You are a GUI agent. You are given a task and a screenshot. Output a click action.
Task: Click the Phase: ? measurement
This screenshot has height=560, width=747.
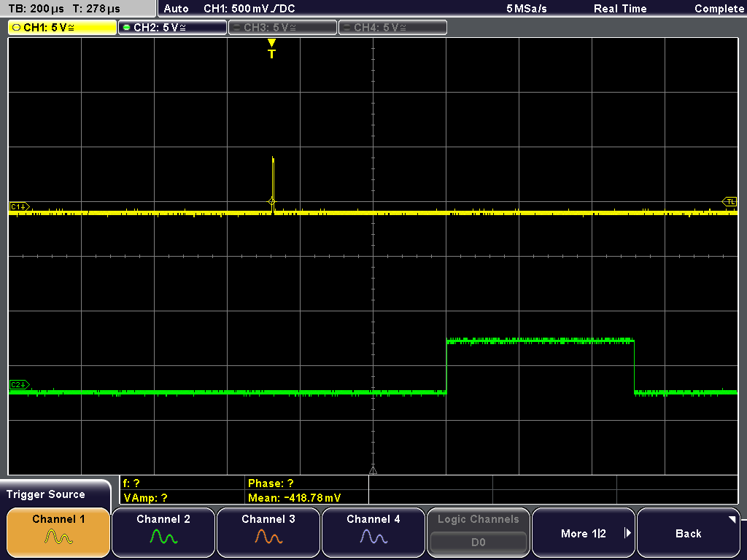pyautogui.click(x=271, y=483)
